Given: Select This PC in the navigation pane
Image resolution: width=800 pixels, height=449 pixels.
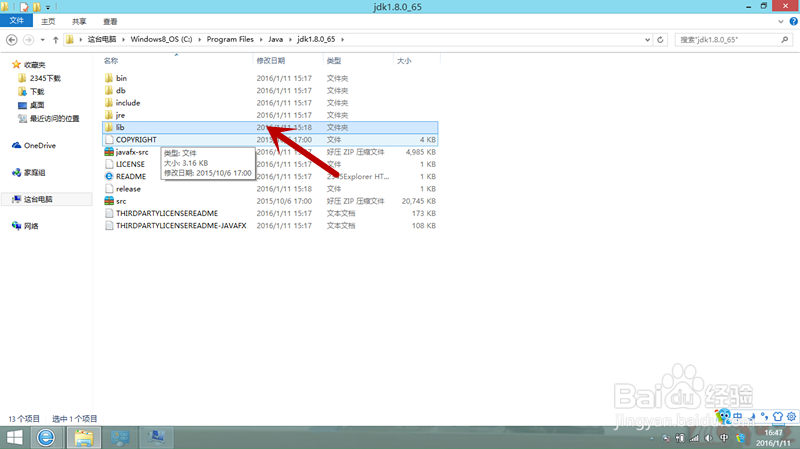Looking at the screenshot, I should (x=32, y=199).
